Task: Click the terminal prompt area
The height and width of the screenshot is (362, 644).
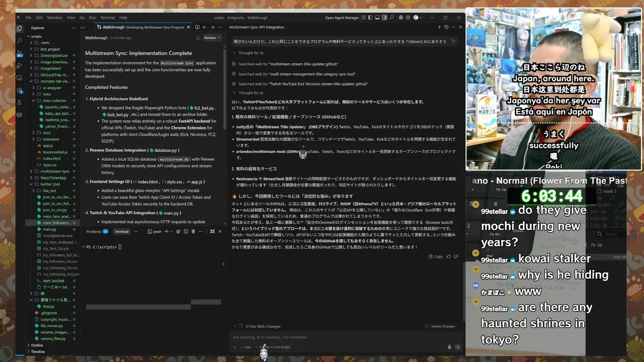Action: pos(103,247)
